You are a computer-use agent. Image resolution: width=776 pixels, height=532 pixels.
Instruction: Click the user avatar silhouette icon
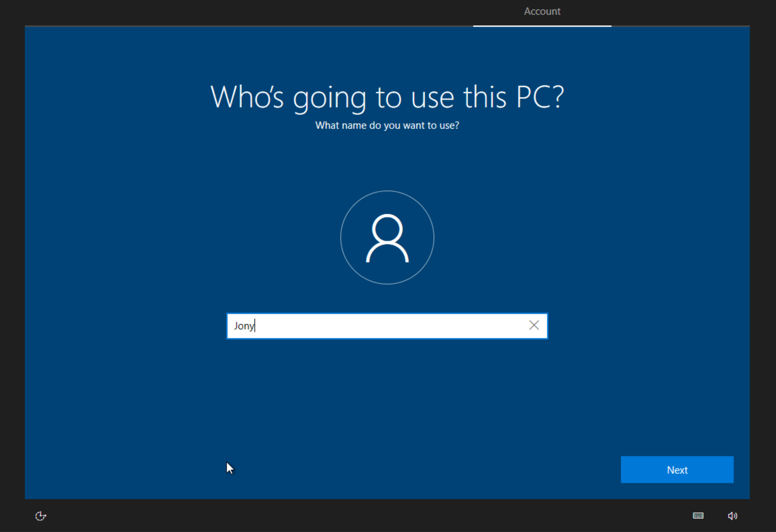(387, 238)
